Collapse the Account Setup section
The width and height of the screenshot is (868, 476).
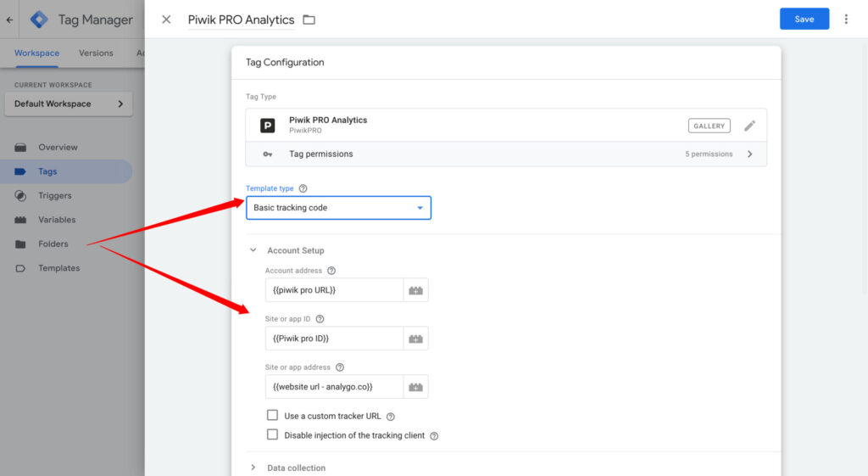(x=253, y=250)
